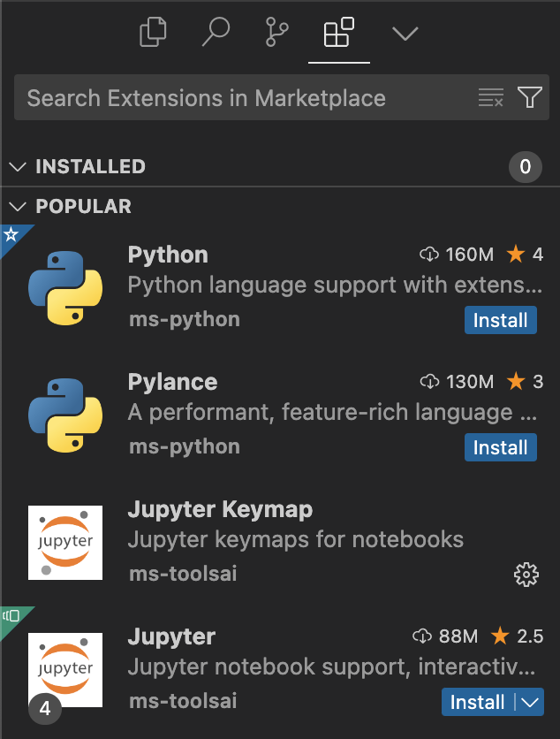Show additional views chevron in activity bar

click(405, 34)
